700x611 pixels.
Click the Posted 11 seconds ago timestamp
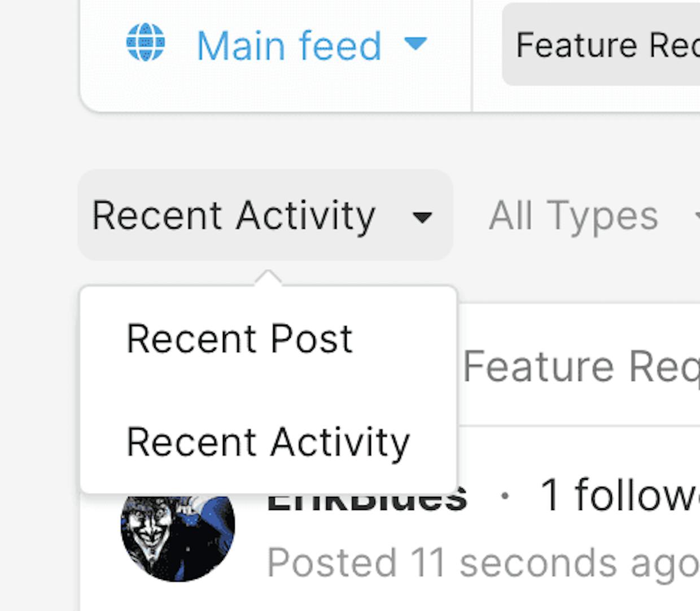tap(483, 563)
